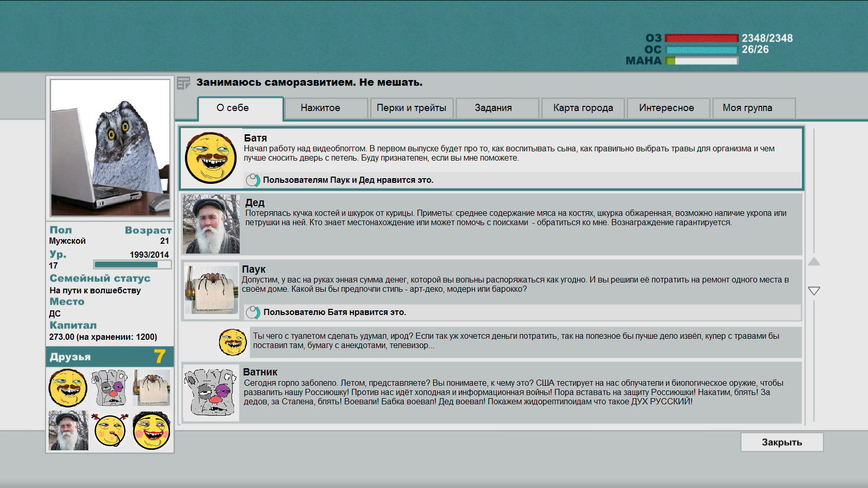The image size is (868, 488).
Task: Switch to the О себе tab
Action: click(x=241, y=108)
